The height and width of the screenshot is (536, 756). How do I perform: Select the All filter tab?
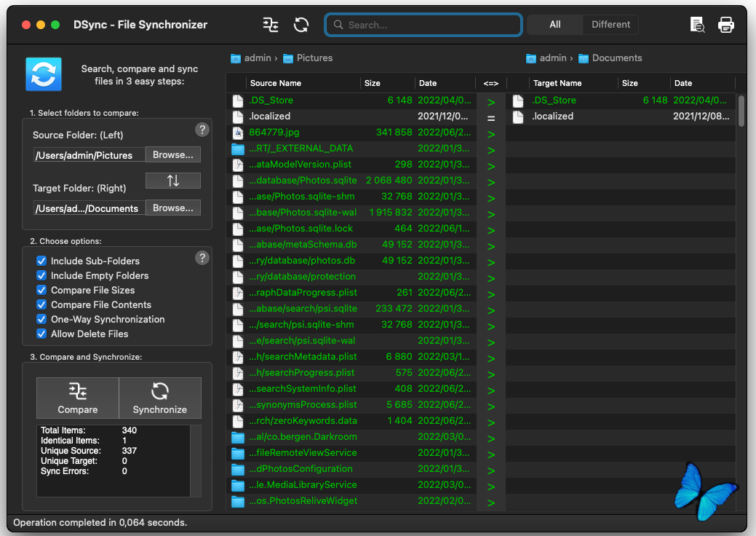point(554,25)
